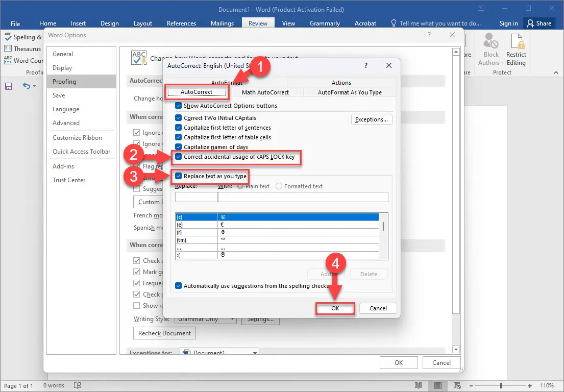Click Cancel in the AutoCorrect dialog
The height and width of the screenshot is (392, 564).
click(x=378, y=308)
